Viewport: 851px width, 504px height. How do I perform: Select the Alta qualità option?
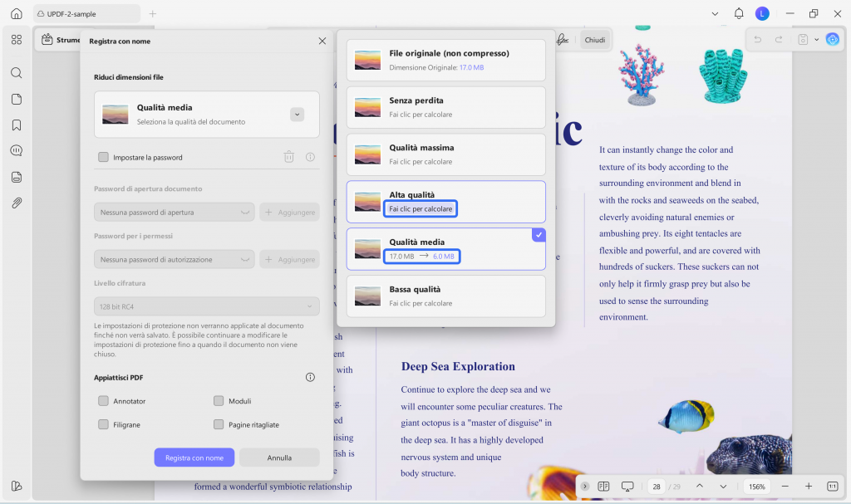click(445, 202)
